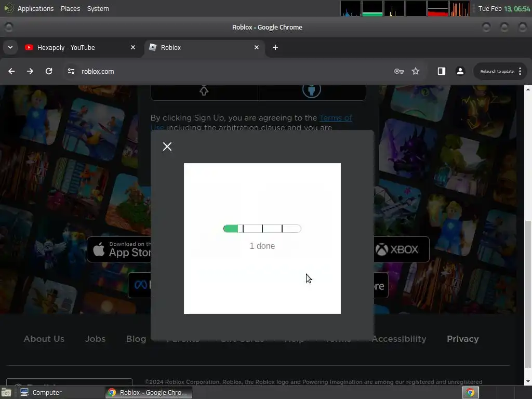Open Chrome three-dot menu
532x399 pixels.
pos(520,71)
